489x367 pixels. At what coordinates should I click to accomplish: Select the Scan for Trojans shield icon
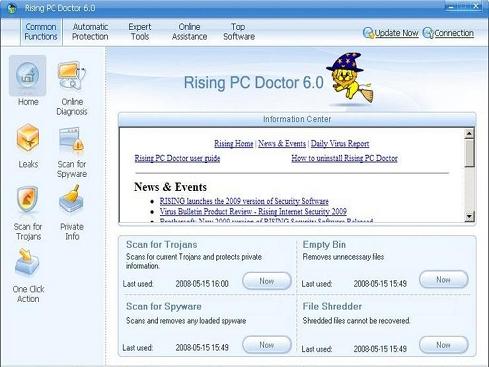coord(28,199)
